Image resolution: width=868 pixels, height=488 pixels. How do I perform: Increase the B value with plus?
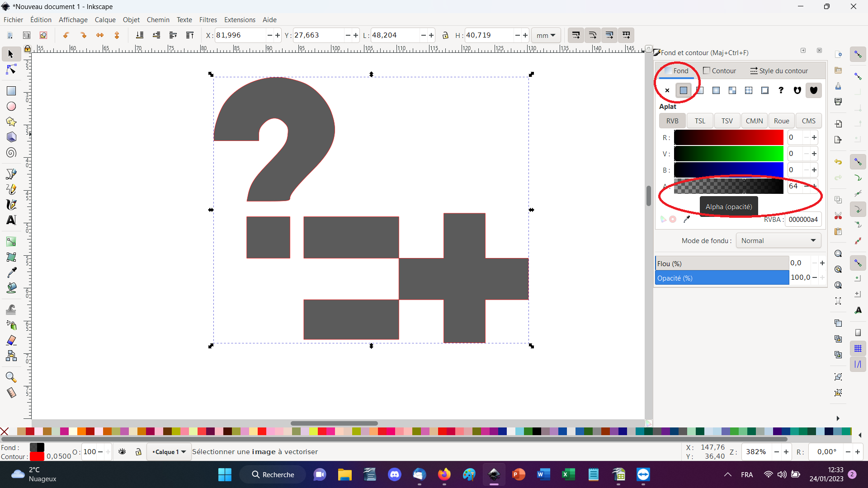pyautogui.click(x=814, y=170)
